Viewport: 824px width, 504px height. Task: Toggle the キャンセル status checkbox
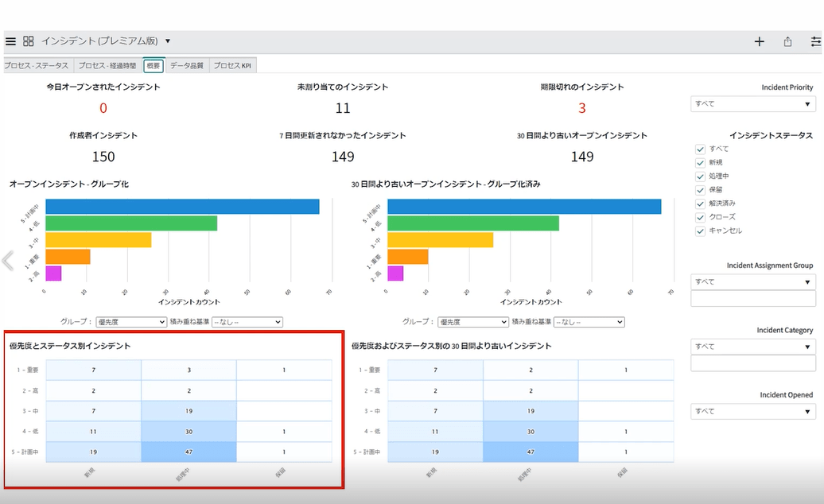(x=700, y=231)
